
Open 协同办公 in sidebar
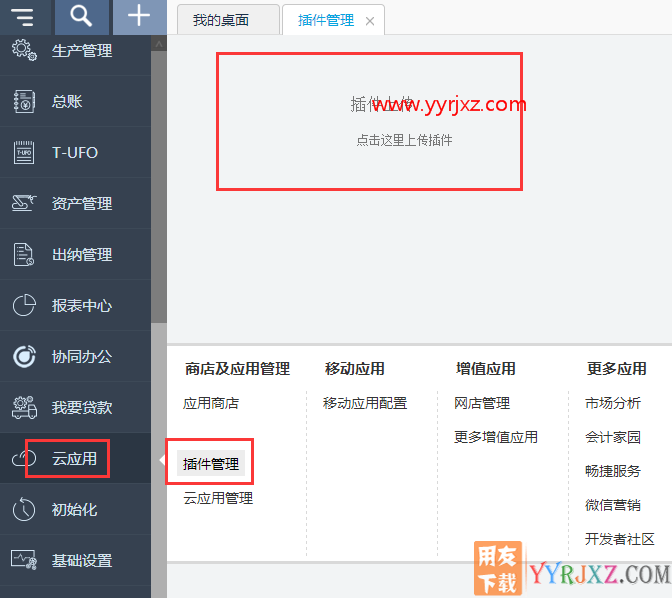click(82, 357)
